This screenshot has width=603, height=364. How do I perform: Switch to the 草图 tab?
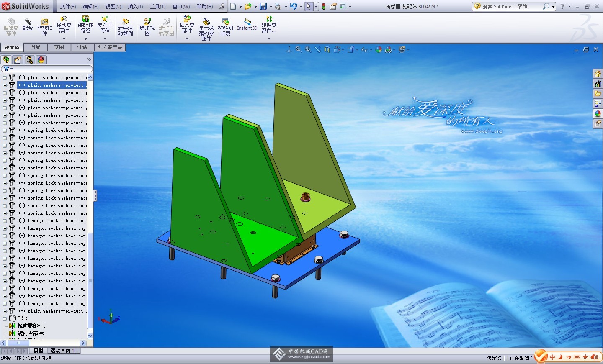pyautogui.click(x=59, y=47)
